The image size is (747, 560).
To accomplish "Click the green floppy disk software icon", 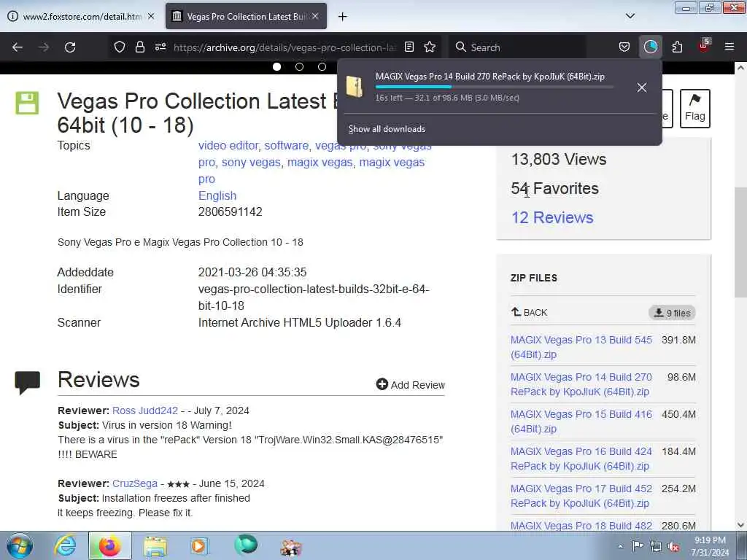I will (x=27, y=103).
